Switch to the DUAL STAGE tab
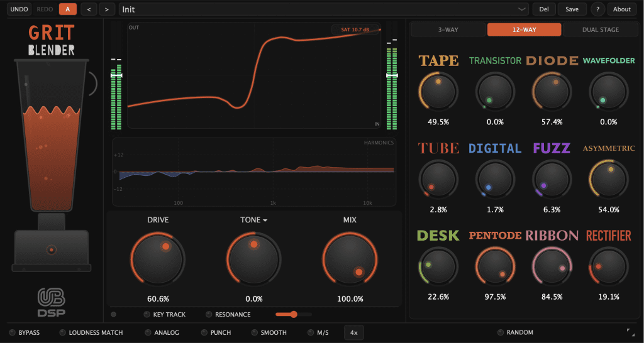 (600, 30)
